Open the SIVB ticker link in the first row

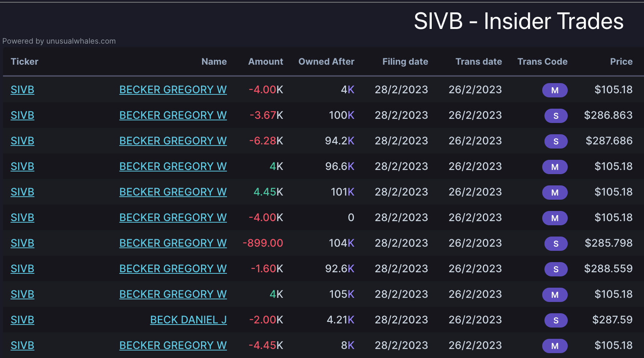(22, 89)
